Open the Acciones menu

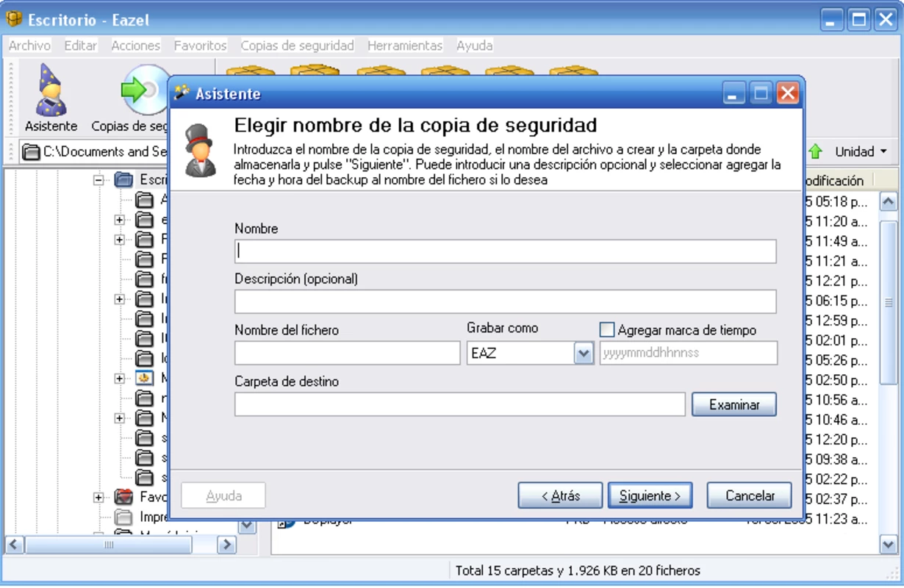tap(136, 46)
